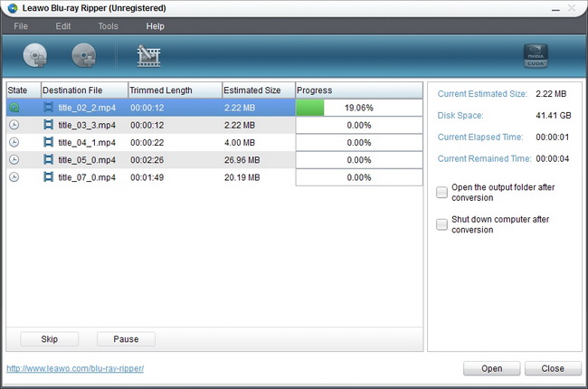588x389 pixels.
Task: Open the video edit filmstrip tool
Action: coord(148,56)
